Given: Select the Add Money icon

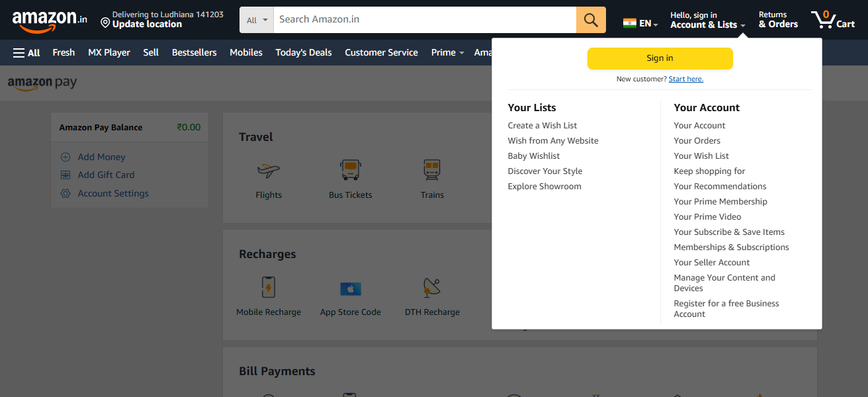Looking at the screenshot, I should pos(65,156).
